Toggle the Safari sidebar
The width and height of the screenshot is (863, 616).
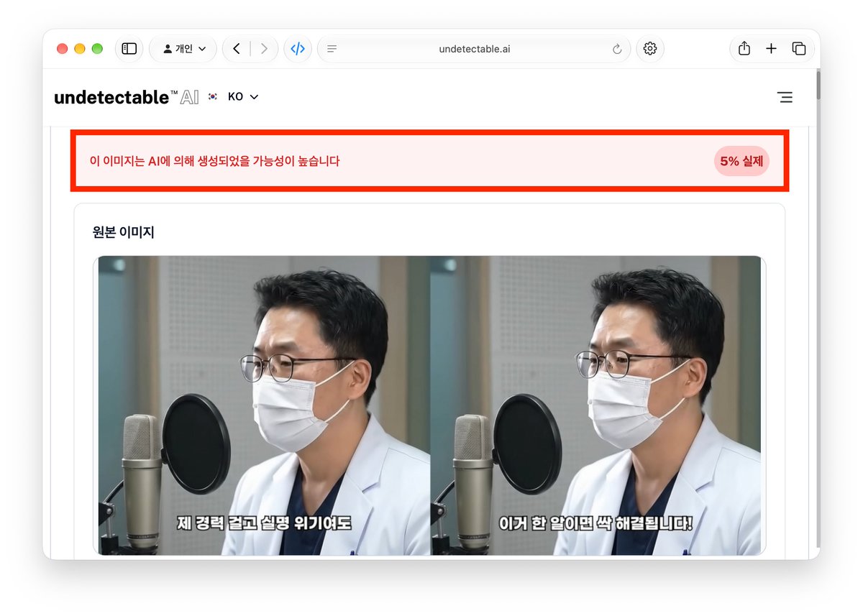point(129,49)
